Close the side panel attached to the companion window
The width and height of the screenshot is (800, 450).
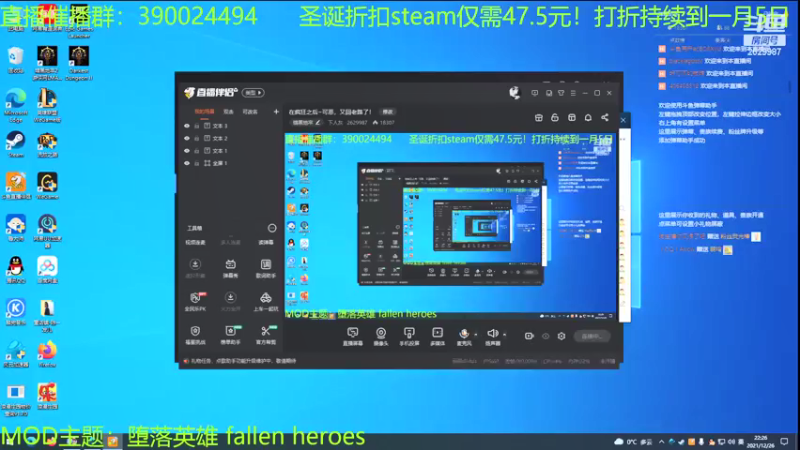623,120
